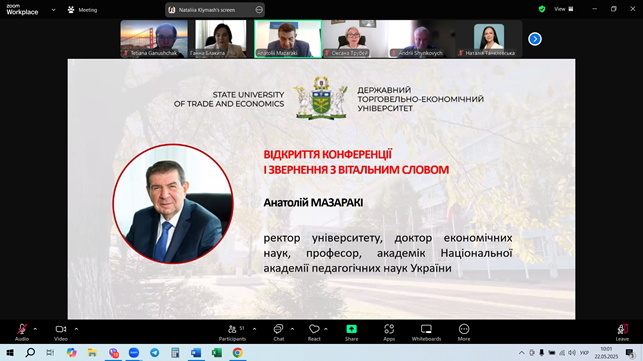Expand the audio settings caret
Viewport: 643px width, 361px height.
pyautogui.click(x=35, y=329)
